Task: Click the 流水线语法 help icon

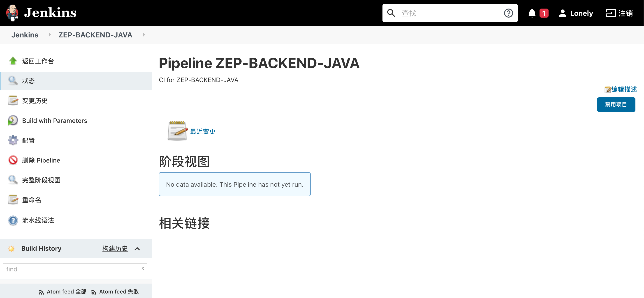Action: [13, 220]
